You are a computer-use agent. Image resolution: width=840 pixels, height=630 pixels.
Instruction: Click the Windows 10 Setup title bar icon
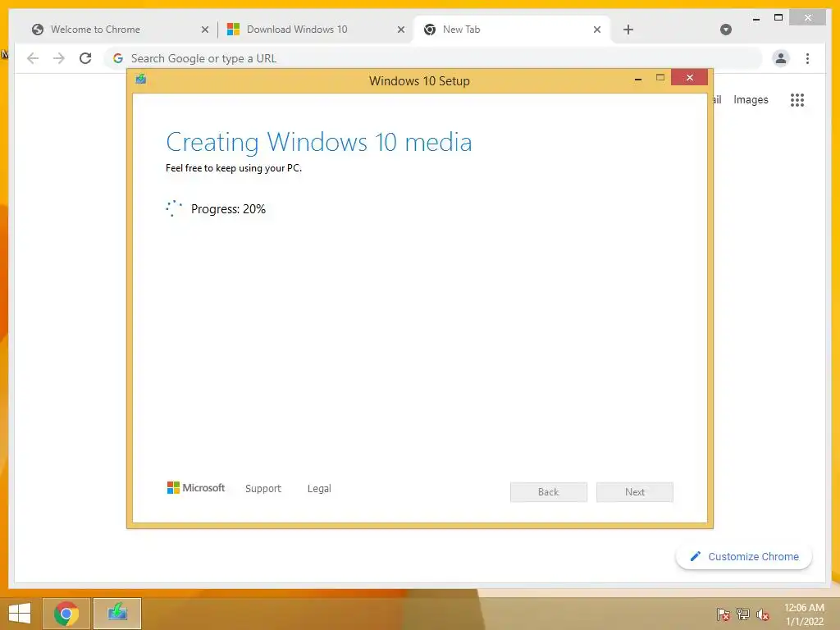click(141, 80)
